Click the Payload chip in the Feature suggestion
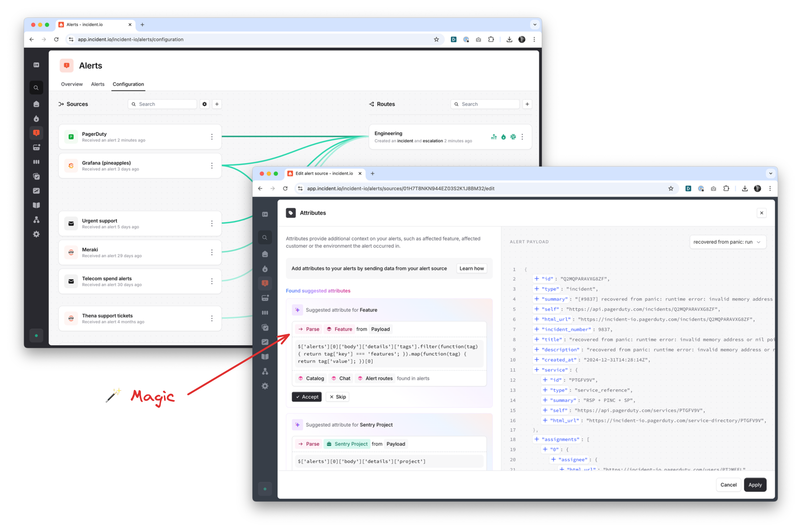The width and height of the screenshot is (802, 532). (x=380, y=329)
